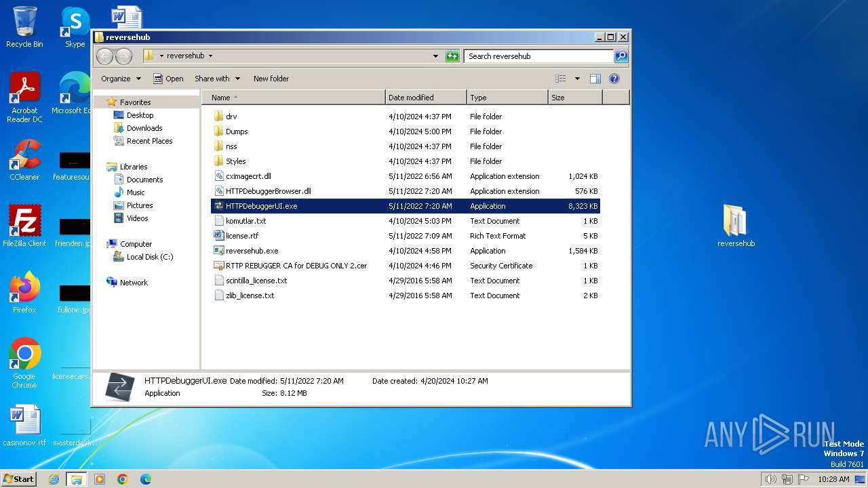Click the refresh address bar icon
This screenshot has height=488, width=868.
[452, 56]
